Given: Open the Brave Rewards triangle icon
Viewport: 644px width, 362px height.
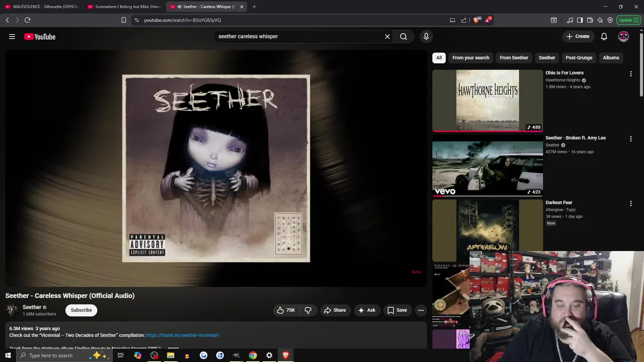Looking at the screenshot, I should pyautogui.click(x=488, y=20).
